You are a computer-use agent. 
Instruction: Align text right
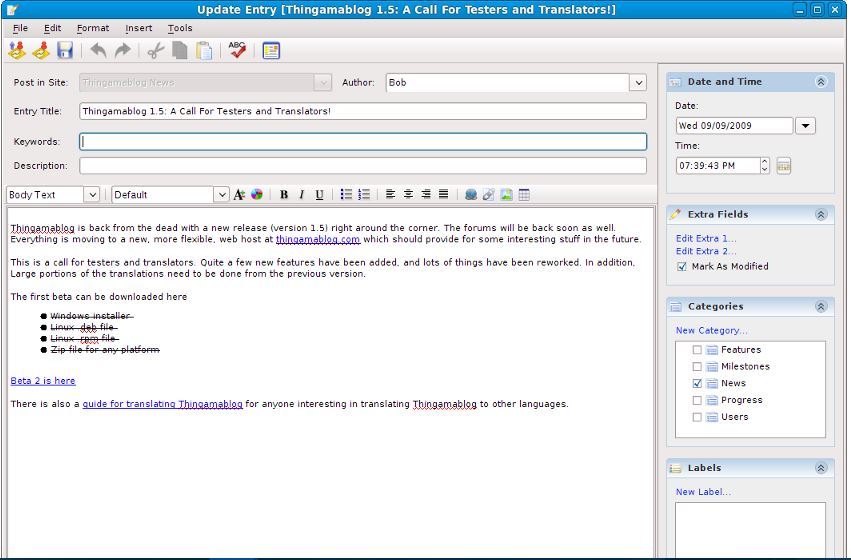426,194
